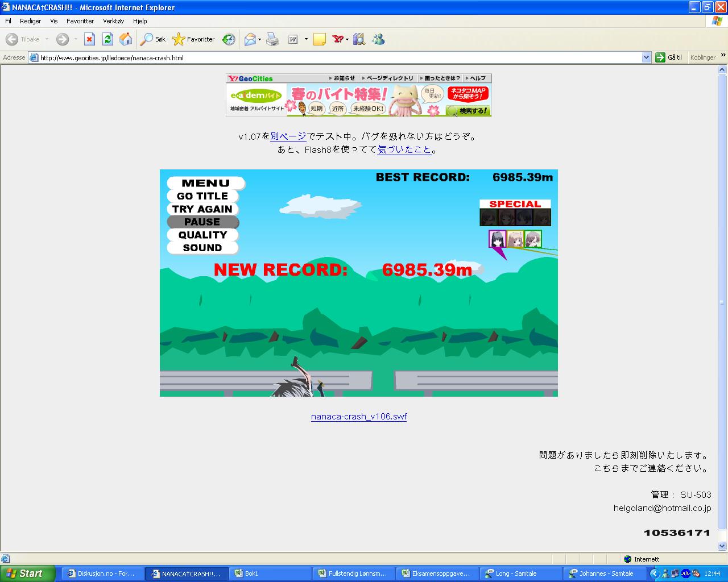Screen dimensions: 728x582
Task: Click the page scrollbar up arrow
Action: pyautogui.click(x=723, y=70)
